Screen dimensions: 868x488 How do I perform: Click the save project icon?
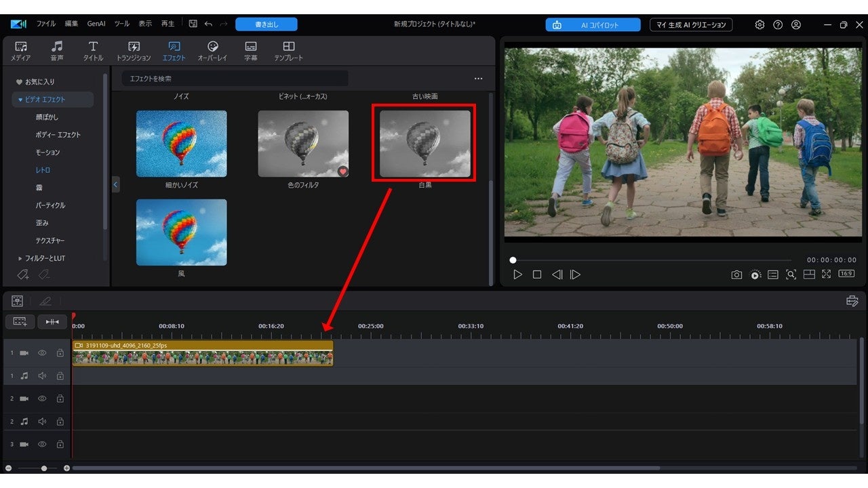[193, 24]
